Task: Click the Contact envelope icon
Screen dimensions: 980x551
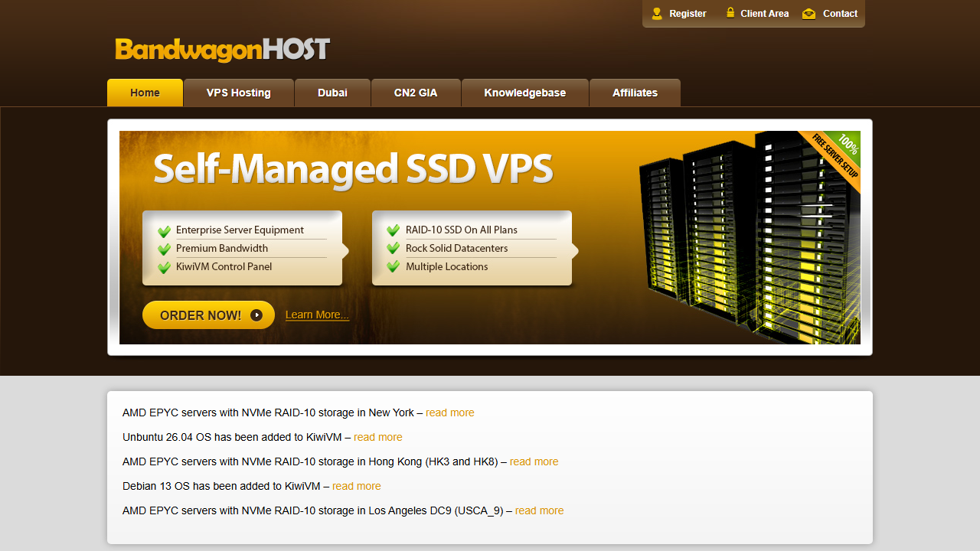Action: pos(808,14)
